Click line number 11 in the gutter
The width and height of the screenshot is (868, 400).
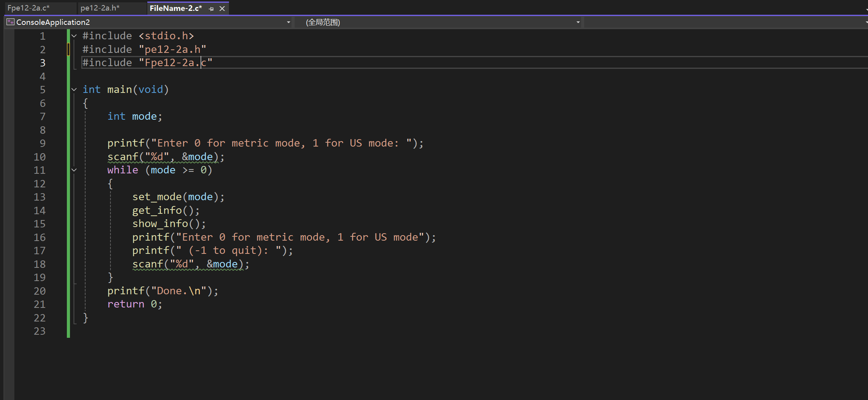pos(40,170)
